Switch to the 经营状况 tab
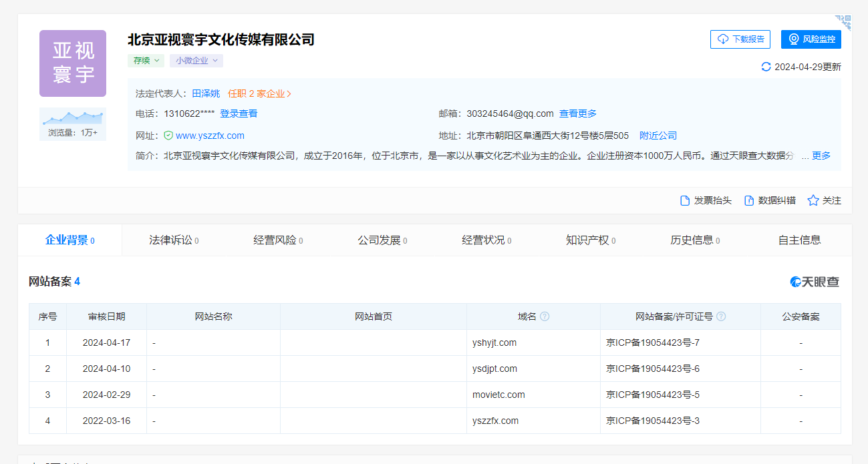This screenshot has height=464, width=868. [486, 240]
